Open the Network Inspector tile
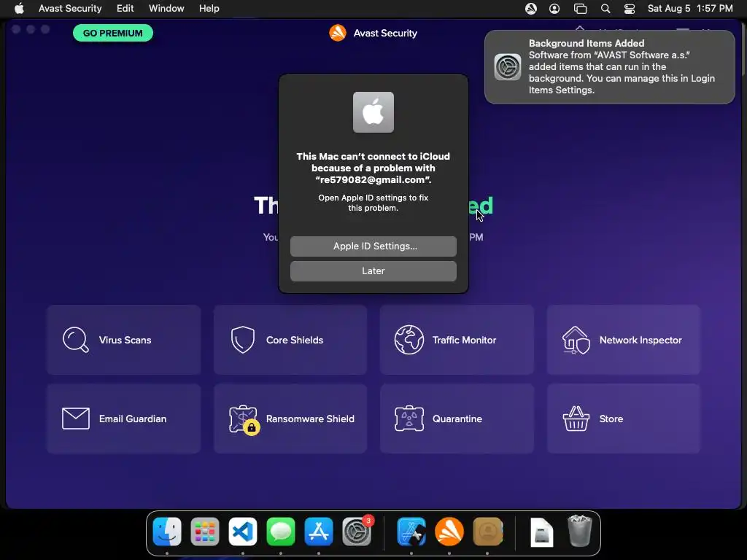This screenshot has height=560, width=747. point(623,340)
